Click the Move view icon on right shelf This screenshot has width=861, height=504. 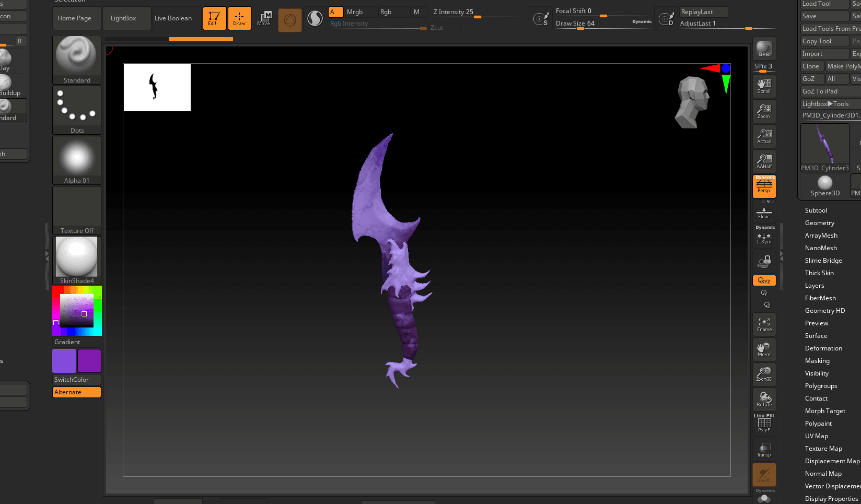(x=764, y=349)
